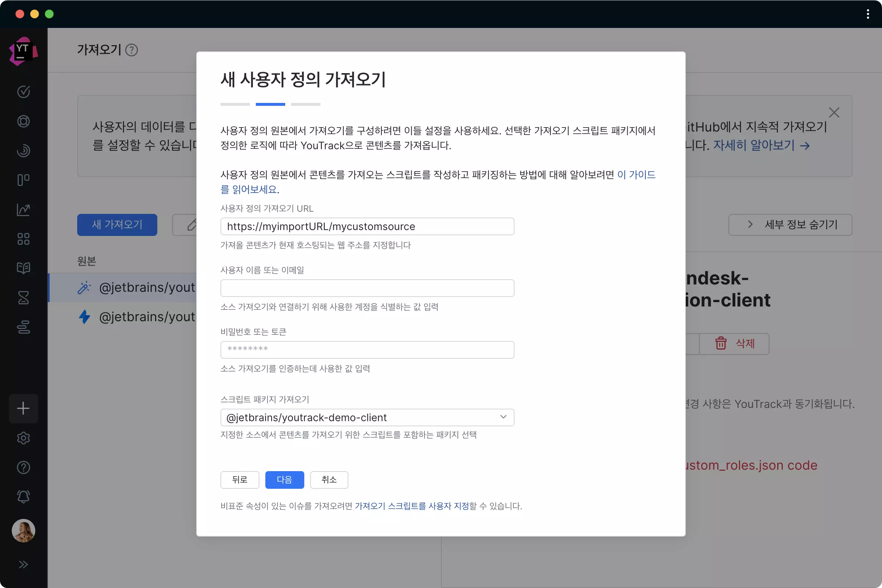882x588 pixels.
Task: Open the Timesheets icon in sidebar
Action: click(x=23, y=327)
